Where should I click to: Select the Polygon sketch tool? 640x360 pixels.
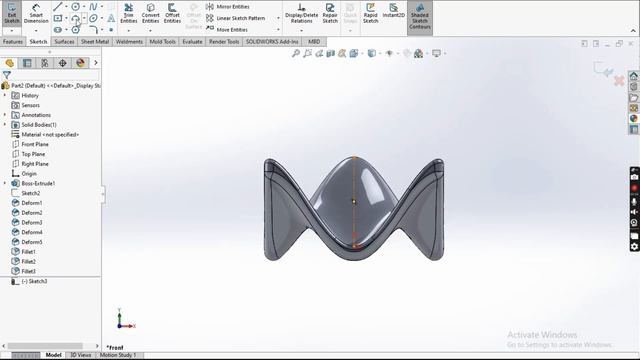coord(76,30)
